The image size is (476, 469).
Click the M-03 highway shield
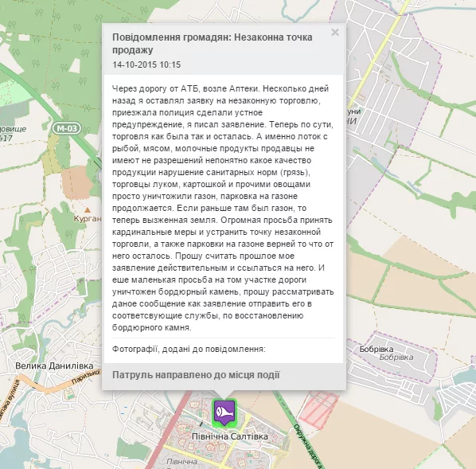(67, 128)
